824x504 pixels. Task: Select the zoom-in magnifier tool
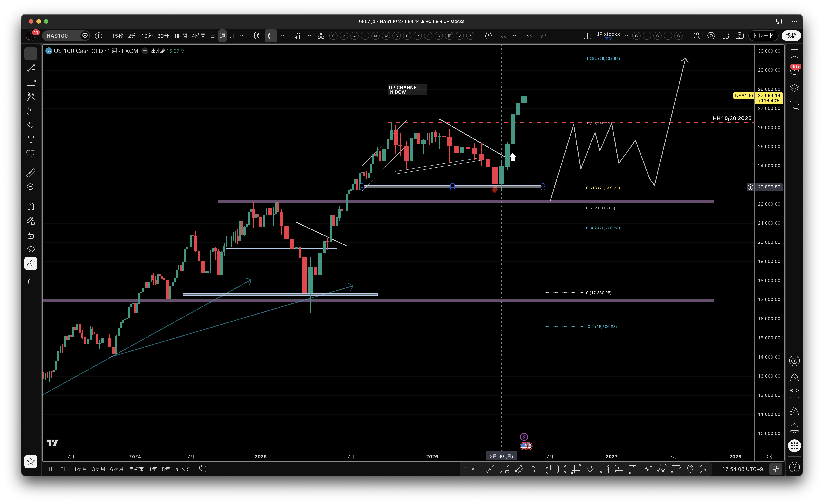point(31,187)
